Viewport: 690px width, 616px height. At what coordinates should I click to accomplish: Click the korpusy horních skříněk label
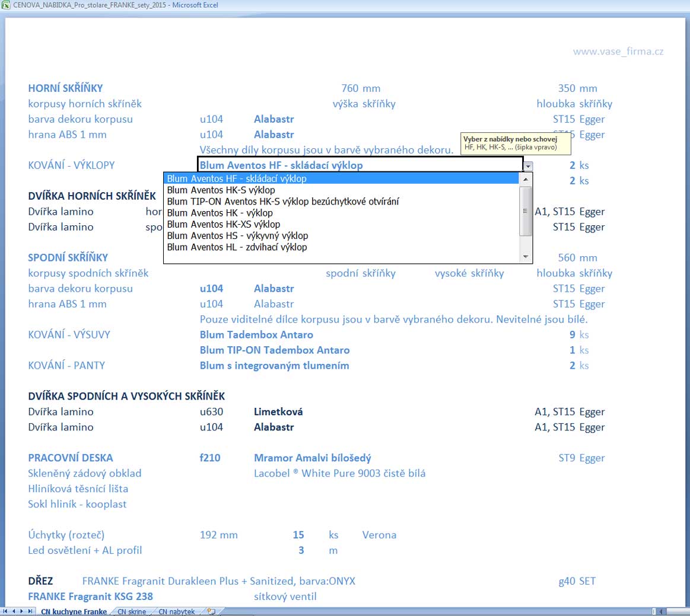(85, 103)
